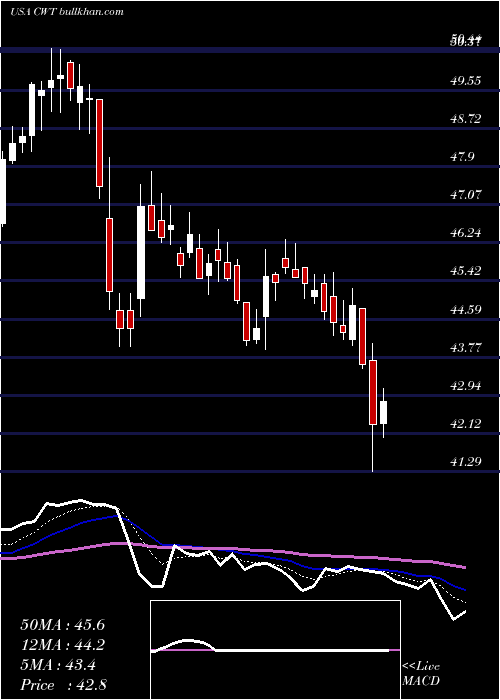This screenshot has width=500, height=700.
Task: Select the 46.24 price axis label
Action: point(466,233)
